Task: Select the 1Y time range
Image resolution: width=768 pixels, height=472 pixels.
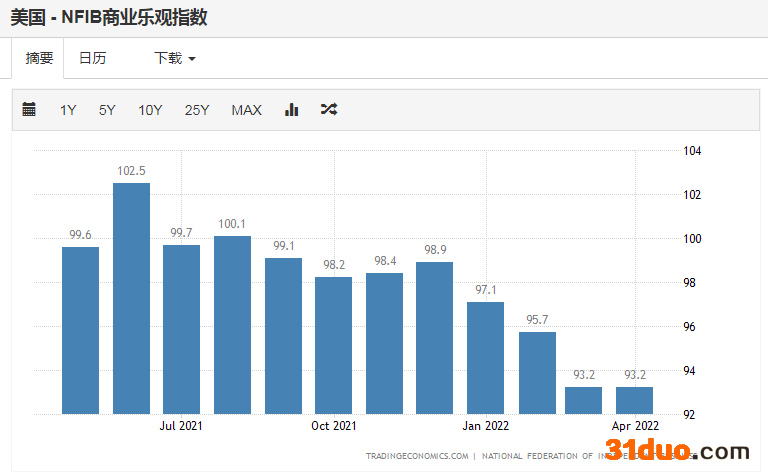Action: pyautogui.click(x=68, y=110)
